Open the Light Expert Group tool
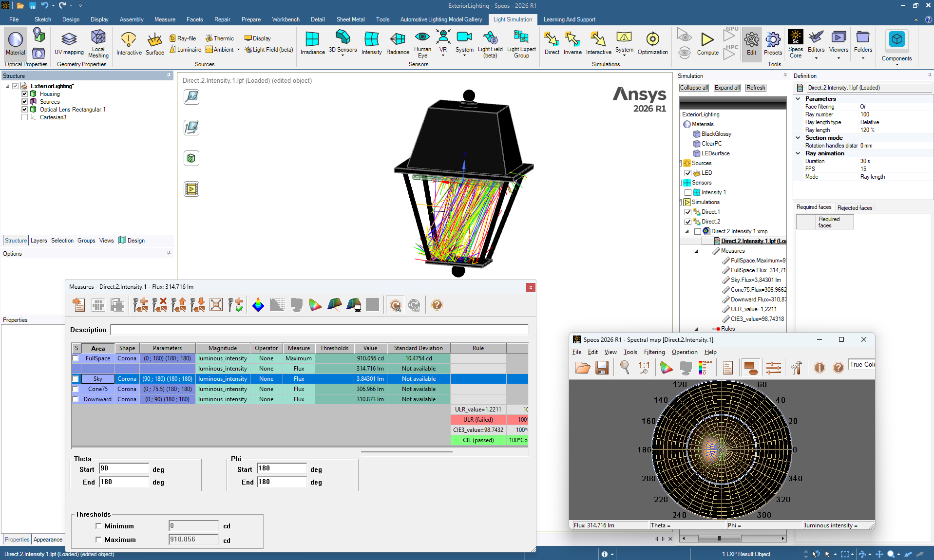Image resolution: width=934 pixels, height=560 pixels. point(521,43)
